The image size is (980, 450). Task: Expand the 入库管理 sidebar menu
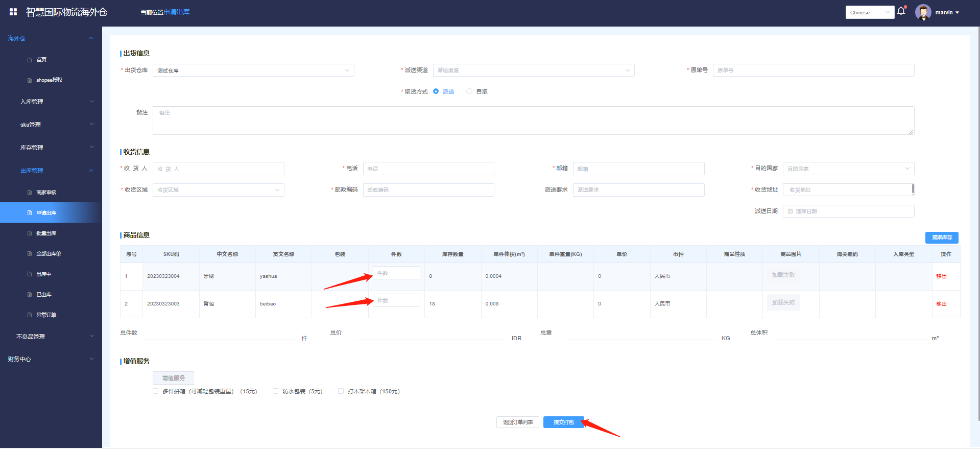[x=51, y=102]
